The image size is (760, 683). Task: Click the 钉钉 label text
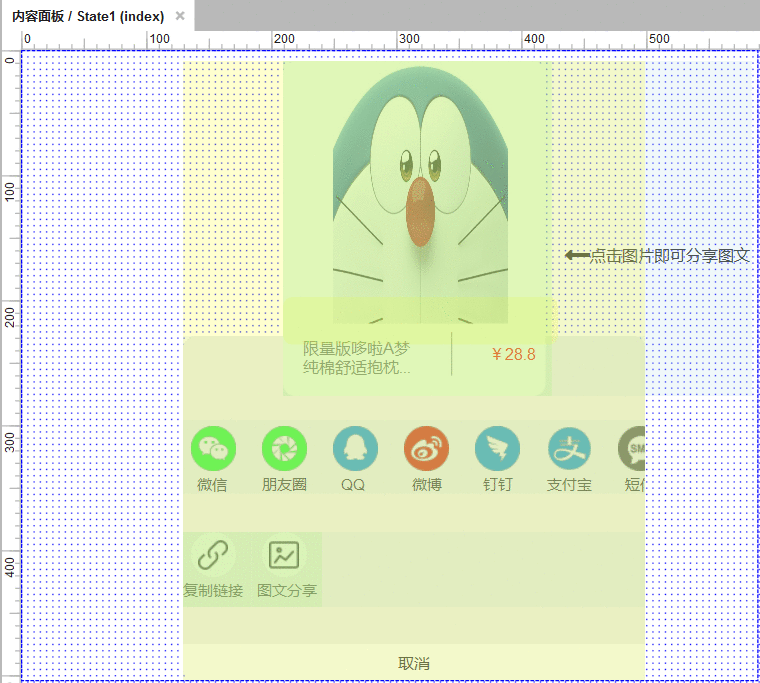(x=497, y=485)
